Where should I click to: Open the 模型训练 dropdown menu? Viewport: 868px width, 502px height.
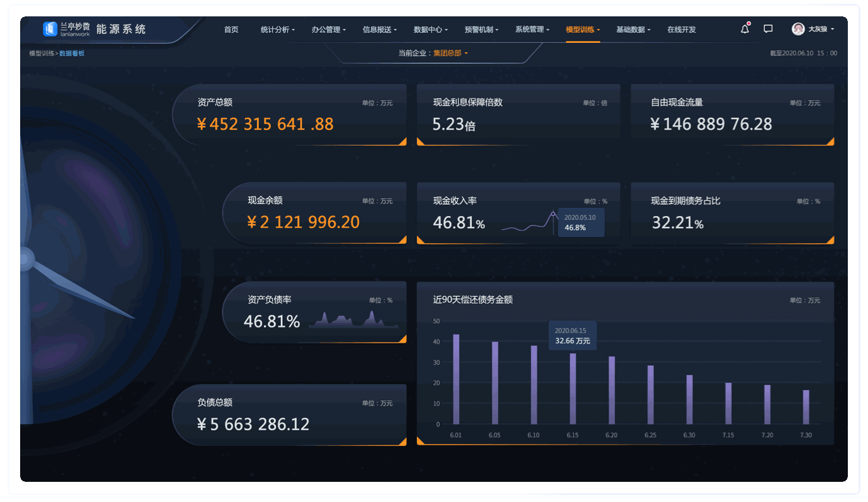581,29
